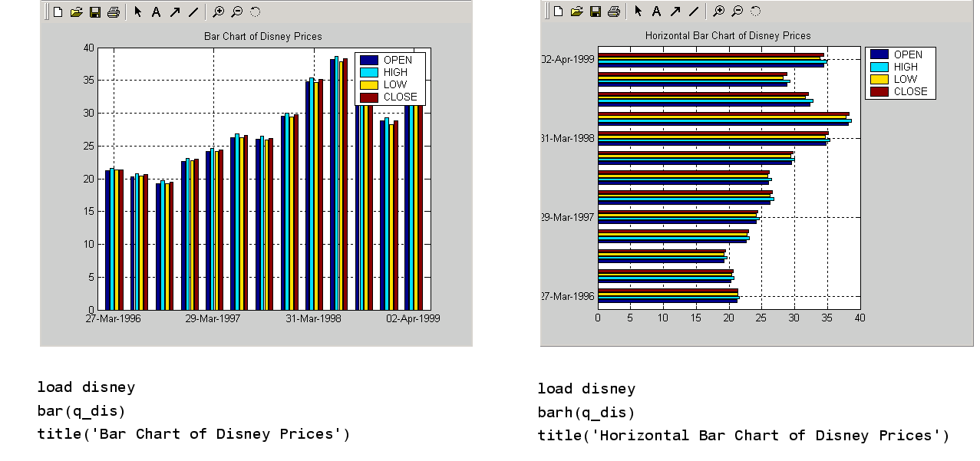Click y-axis tick 40 in bar chart
980x461 pixels.
pyautogui.click(x=89, y=48)
